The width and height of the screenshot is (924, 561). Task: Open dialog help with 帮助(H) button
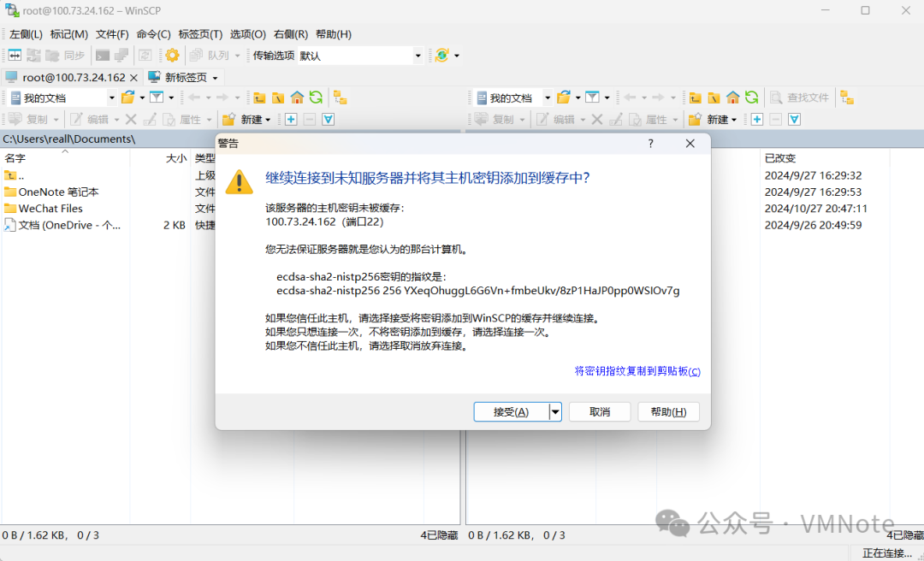tap(668, 412)
